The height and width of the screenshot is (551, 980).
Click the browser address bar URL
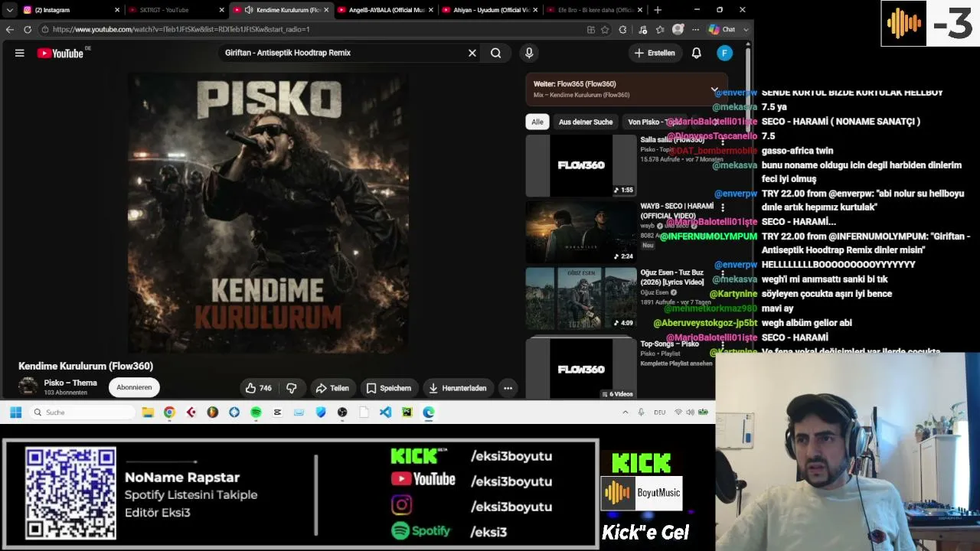point(181,29)
